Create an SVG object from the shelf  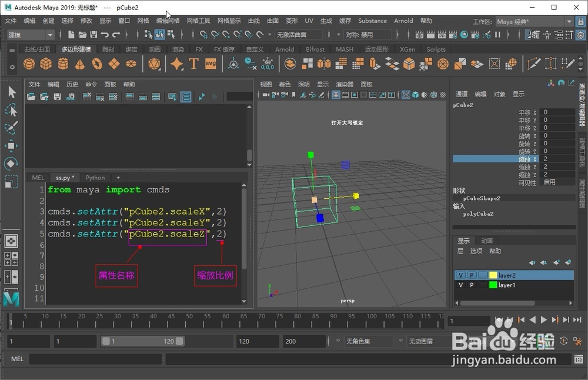[x=211, y=64]
